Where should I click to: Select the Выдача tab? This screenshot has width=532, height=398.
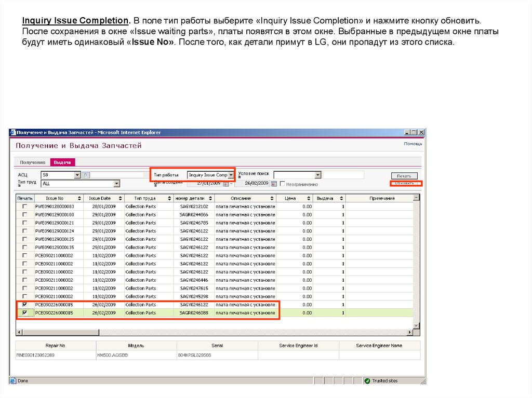(61, 162)
